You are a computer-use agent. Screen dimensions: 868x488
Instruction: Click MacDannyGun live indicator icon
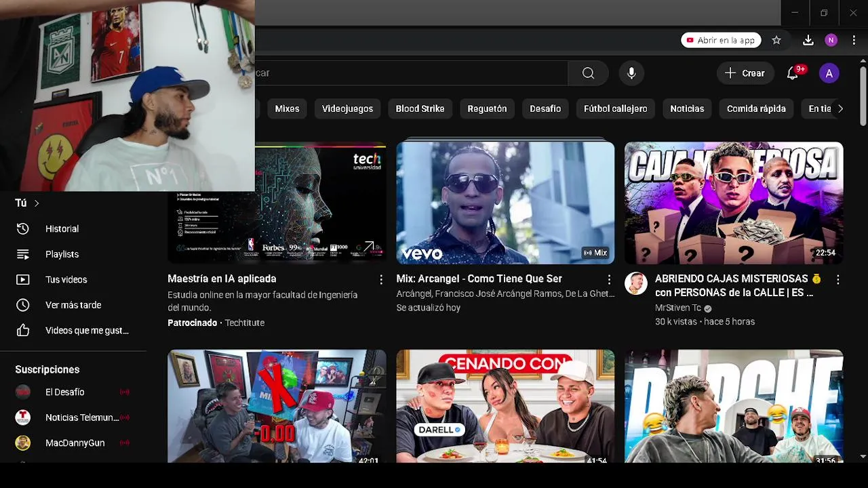(125, 443)
